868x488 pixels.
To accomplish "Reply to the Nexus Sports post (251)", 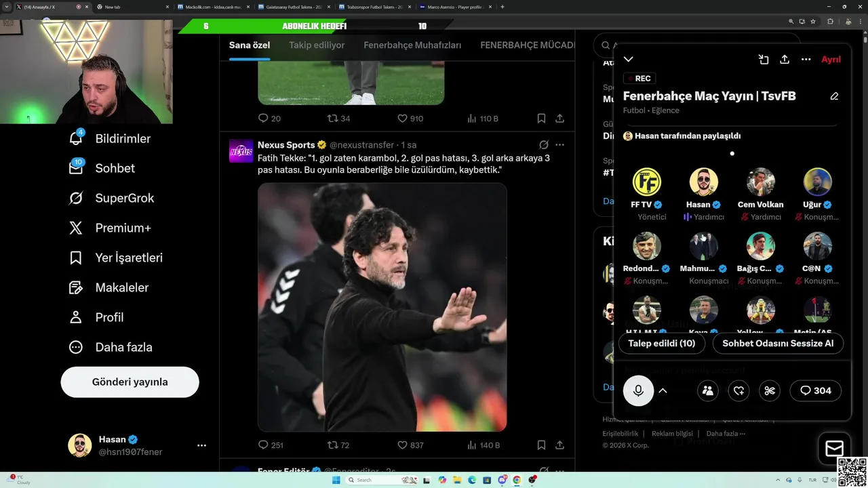I will coord(271,445).
